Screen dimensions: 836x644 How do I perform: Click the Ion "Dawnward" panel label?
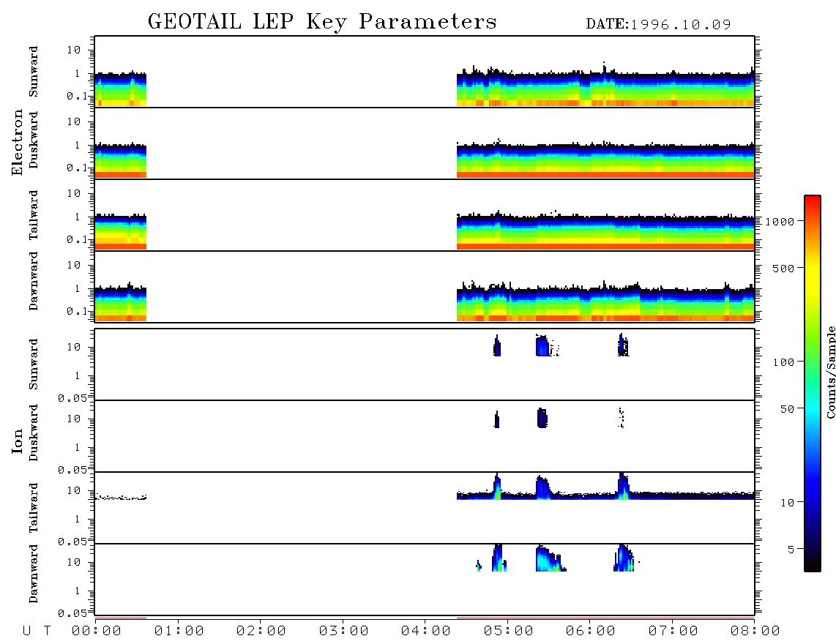tap(34, 574)
